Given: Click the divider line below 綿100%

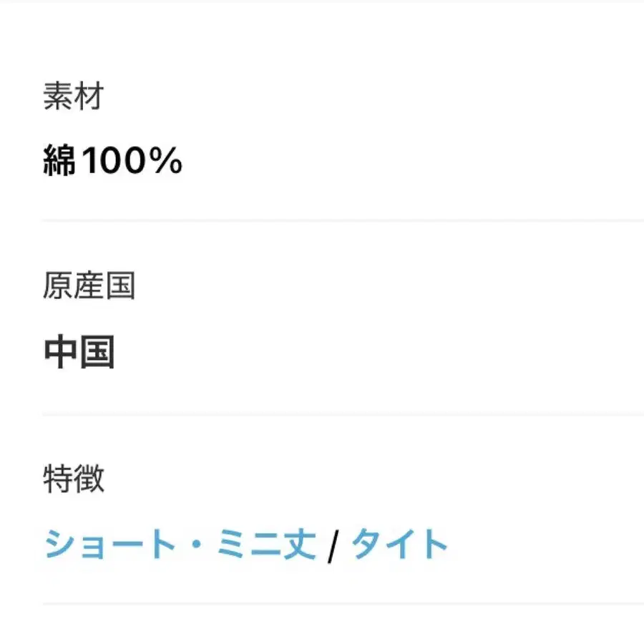Looking at the screenshot, I should click(343, 220).
